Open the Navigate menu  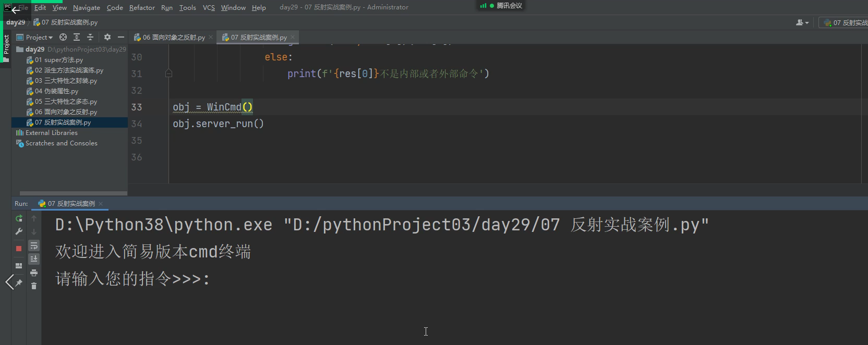pos(87,7)
